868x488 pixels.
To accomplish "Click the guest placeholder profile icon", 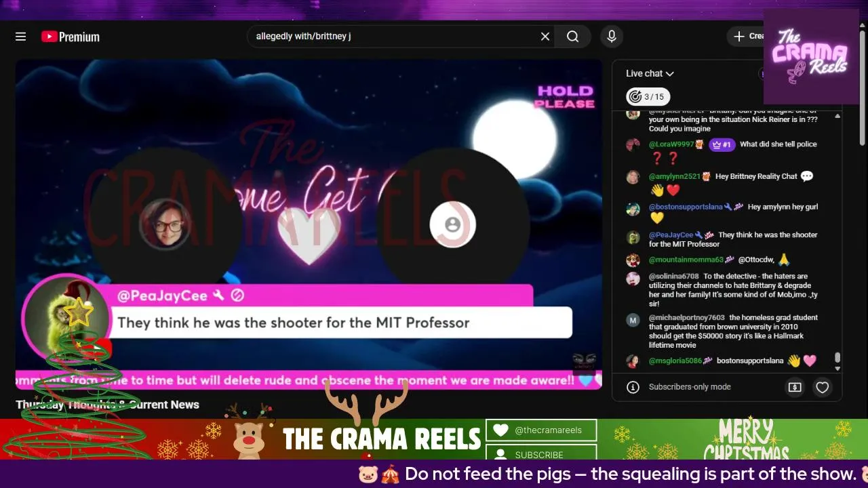I will pos(452,224).
